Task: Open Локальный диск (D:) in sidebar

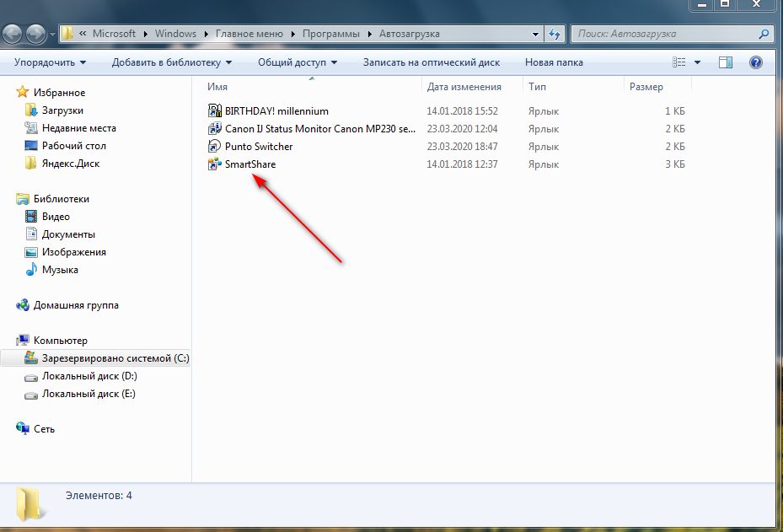Action: coord(89,376)
